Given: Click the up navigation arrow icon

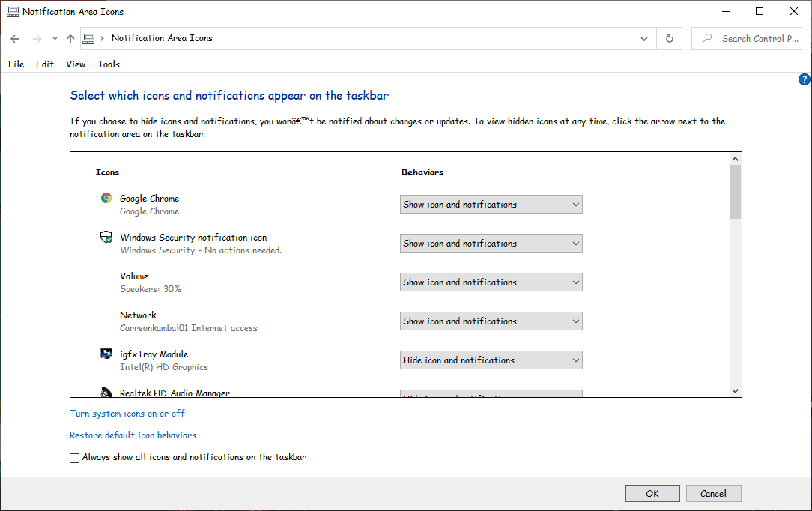Looking at the screenshot, I should point(70,38).
